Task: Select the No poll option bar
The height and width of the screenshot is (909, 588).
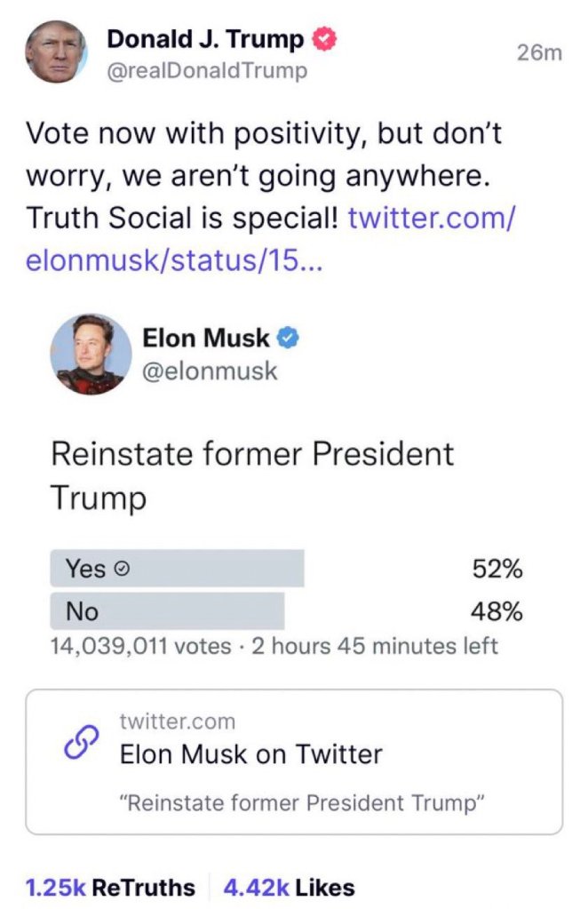Action: click(167, 611)
